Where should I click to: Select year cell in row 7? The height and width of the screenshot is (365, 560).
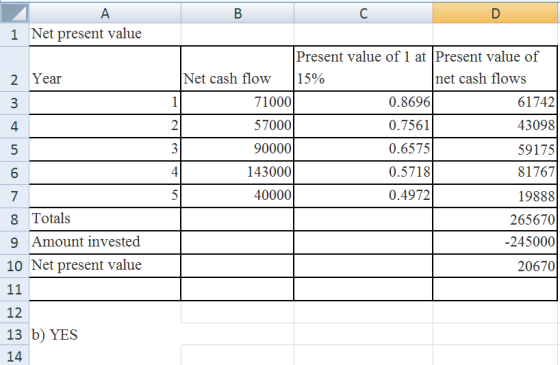click(105, 196)
